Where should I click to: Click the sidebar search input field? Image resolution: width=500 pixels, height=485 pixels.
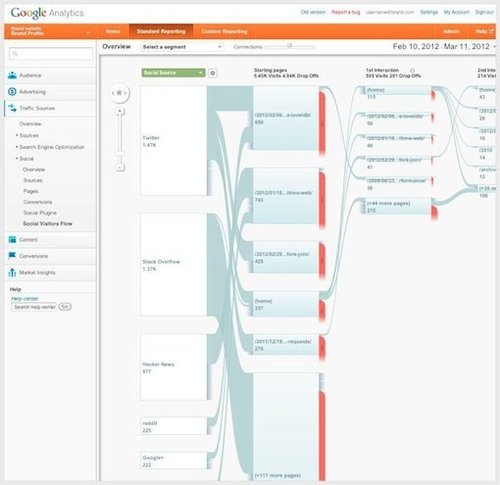[x=51, y=54]
